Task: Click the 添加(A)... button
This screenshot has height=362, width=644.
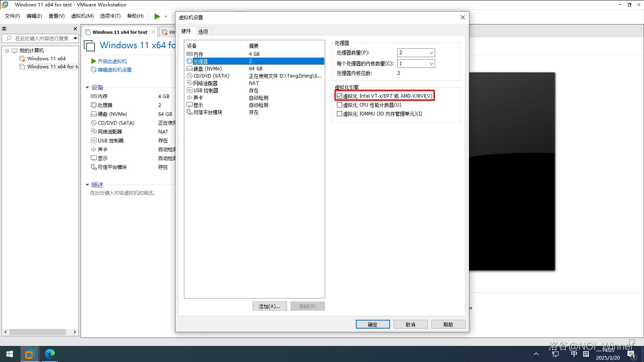Action: coord(270,306)
